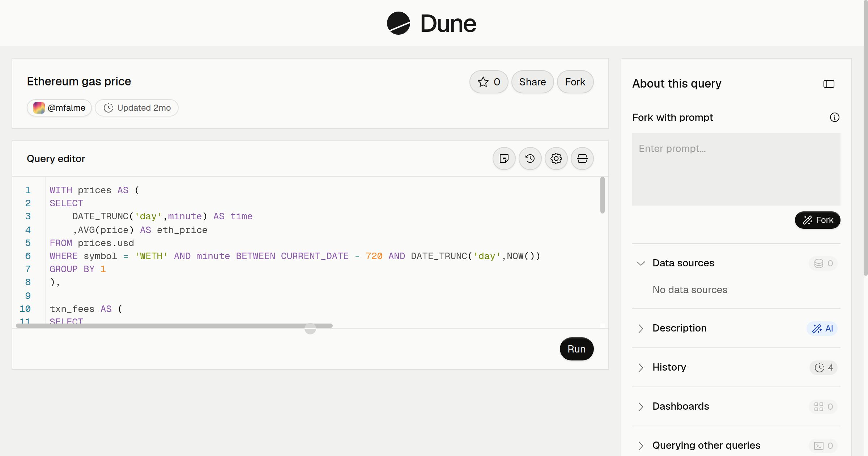The width and height of the screenshot is (868, 456).
Task: Click the Query editor heading
Action: click(56, 159)
